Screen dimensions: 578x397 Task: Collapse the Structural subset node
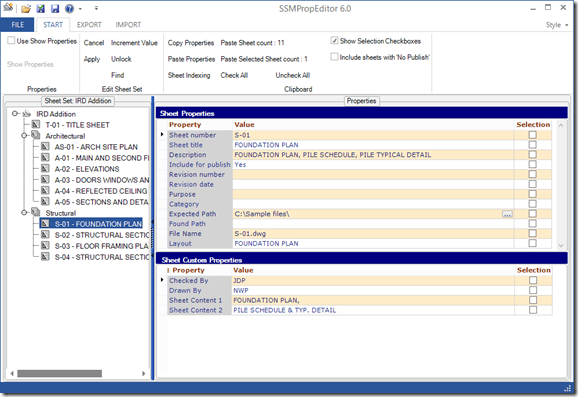click(x=24, y=213)
